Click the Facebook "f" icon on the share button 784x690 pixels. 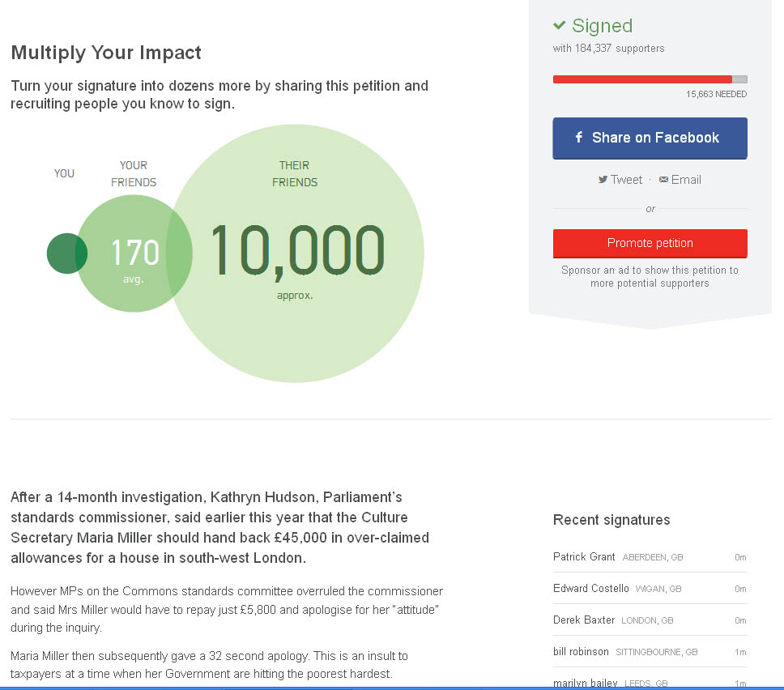(x=577, y=138)
